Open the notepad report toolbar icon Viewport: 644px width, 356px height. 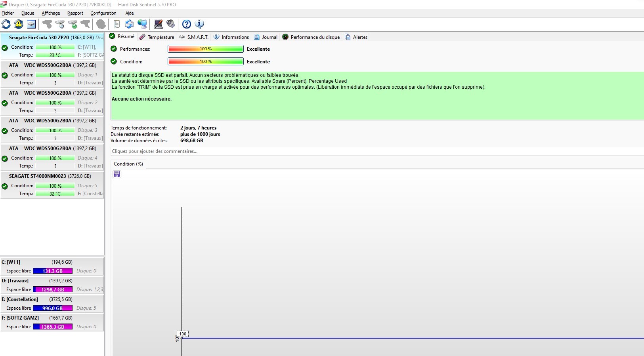pyautogui.click(x=117, y=24)
